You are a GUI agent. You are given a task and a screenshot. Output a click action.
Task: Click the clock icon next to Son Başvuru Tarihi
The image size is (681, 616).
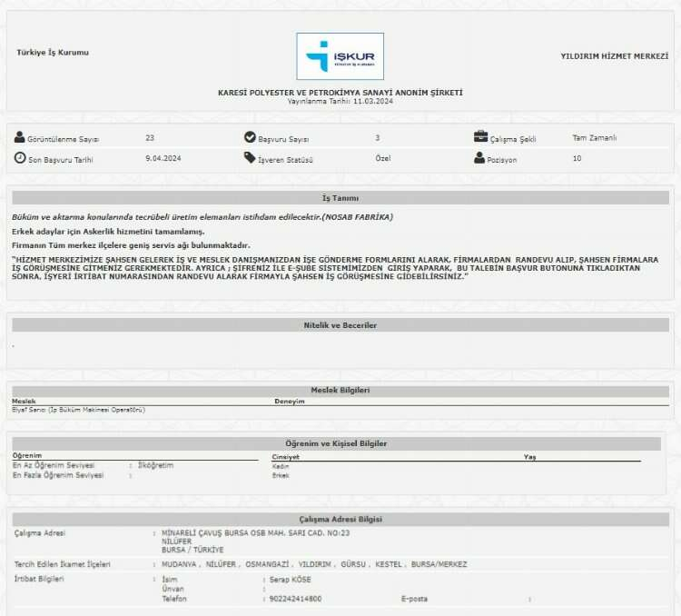tap(20, 158)
